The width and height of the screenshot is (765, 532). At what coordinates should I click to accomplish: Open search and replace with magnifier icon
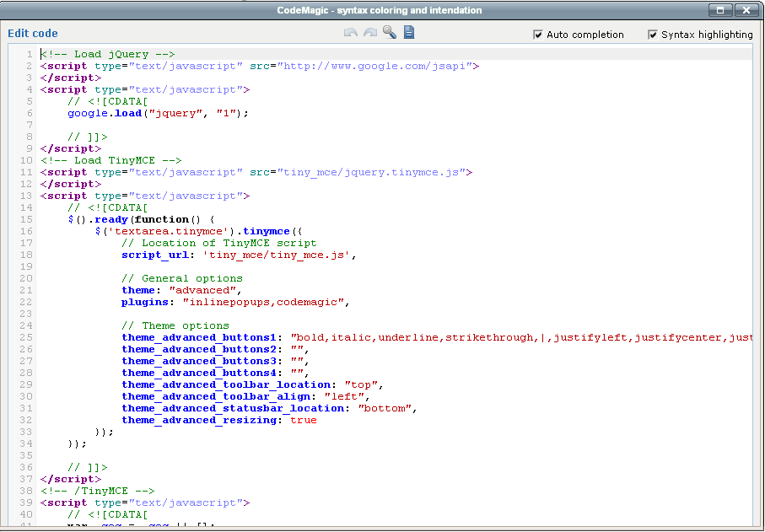click(390, 32)
